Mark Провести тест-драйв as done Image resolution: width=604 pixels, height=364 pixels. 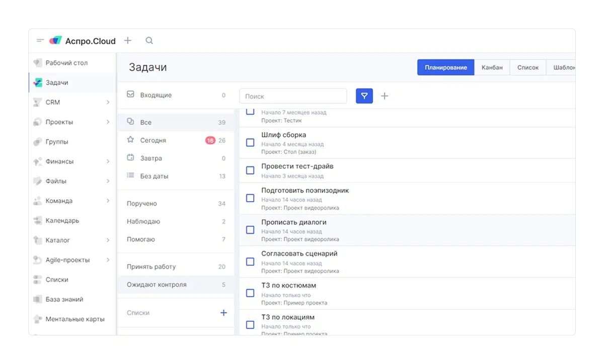coord(250,170)
